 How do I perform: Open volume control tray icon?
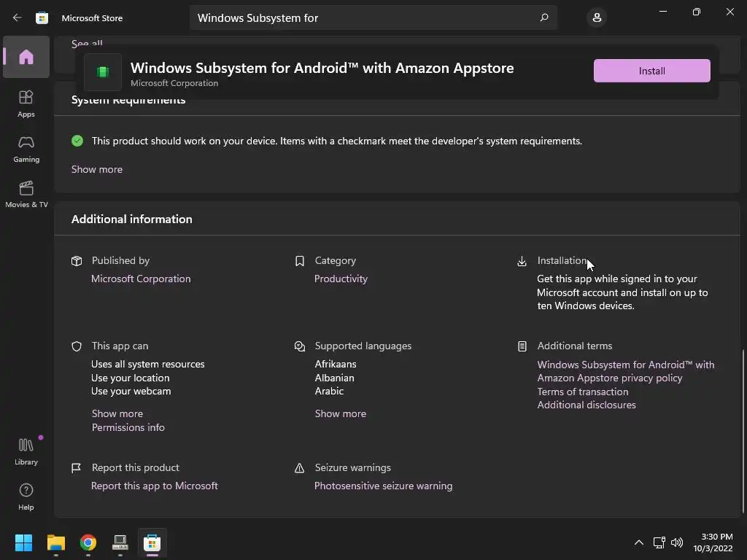click(x=676, y=542)
